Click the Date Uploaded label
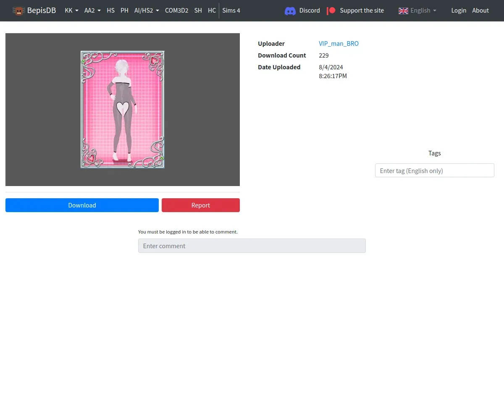The image size is (504, 420). (279, 67)
